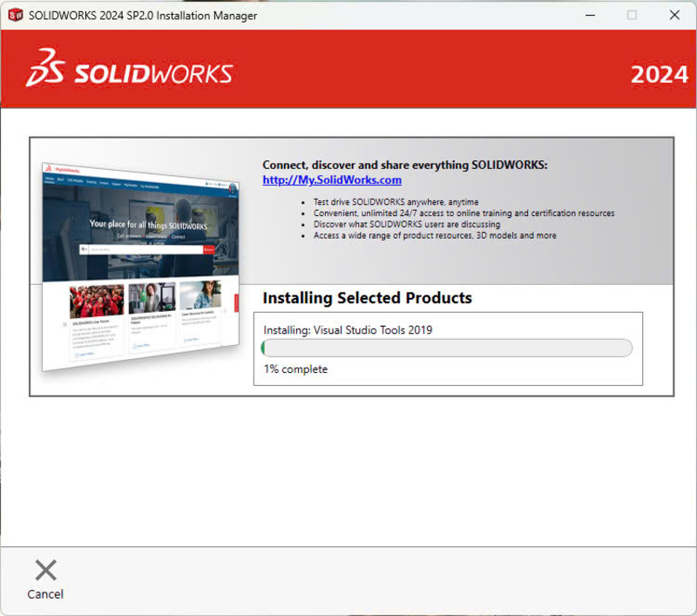Click the '1% complete' status text
This screenshot has height=616, width=697.
click(295, 369)
